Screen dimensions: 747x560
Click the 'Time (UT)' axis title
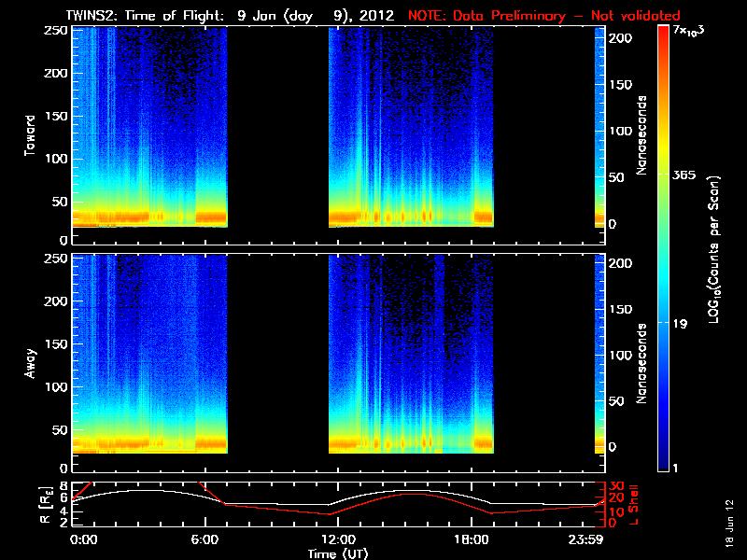[340, 553]
